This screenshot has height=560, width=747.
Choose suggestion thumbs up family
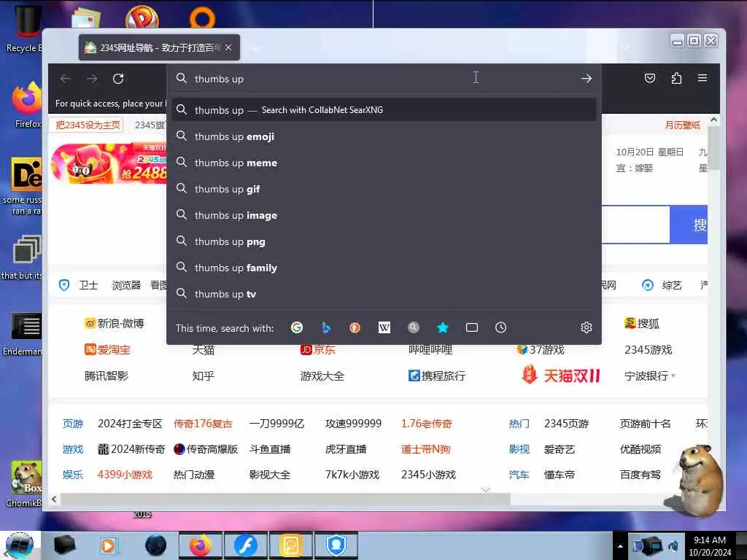tap(384, 268)
